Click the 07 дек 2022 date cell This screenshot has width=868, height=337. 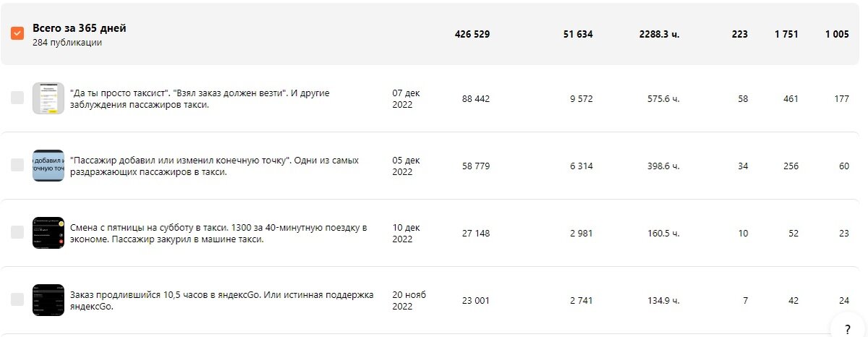[406, 98]
